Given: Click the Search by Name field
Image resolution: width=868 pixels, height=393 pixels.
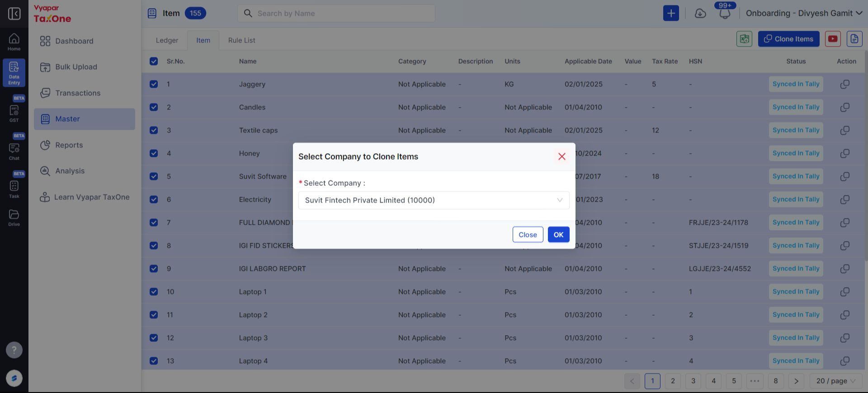Looking at the screenshot, I should point(336,14).
